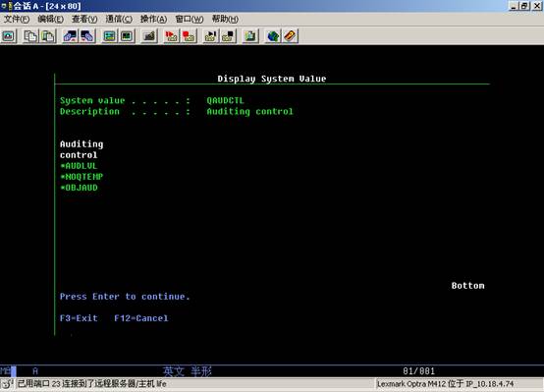Open the 帮助(H) menu

coord(225,19)
